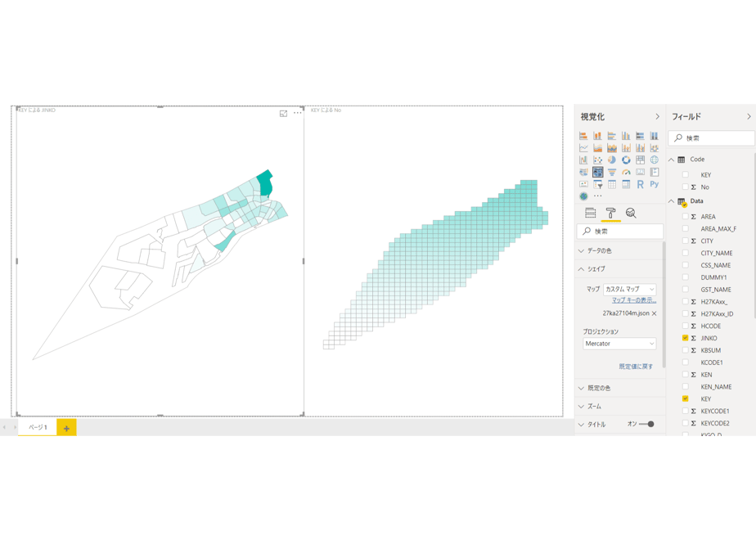Select the card visual
This screenshot has width=756, height=540.
tap(641, 172)
